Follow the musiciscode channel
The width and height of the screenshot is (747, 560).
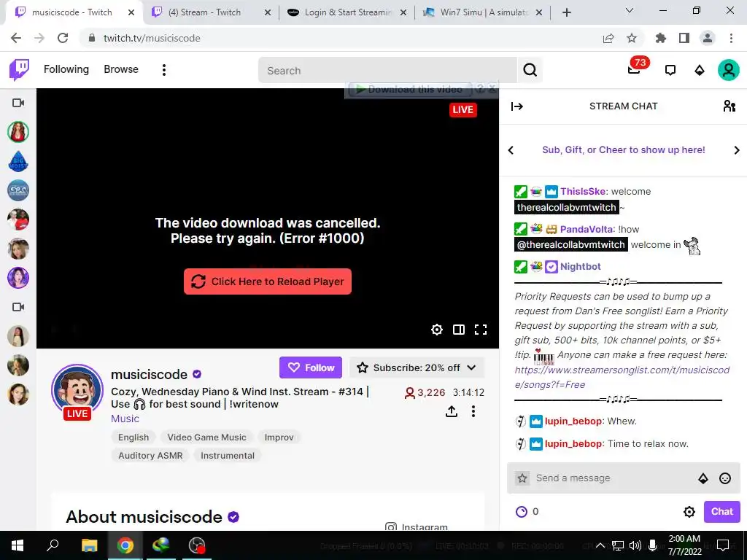pos(311,367)
